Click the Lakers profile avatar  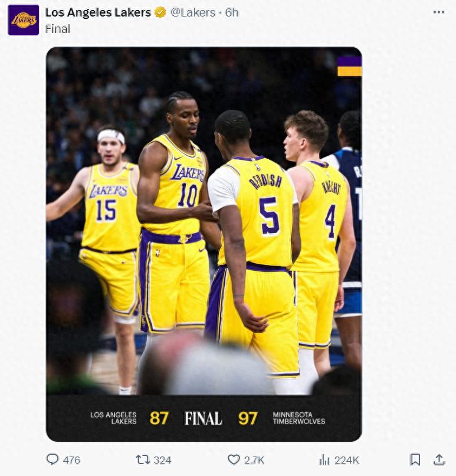[x=24, y=19]
